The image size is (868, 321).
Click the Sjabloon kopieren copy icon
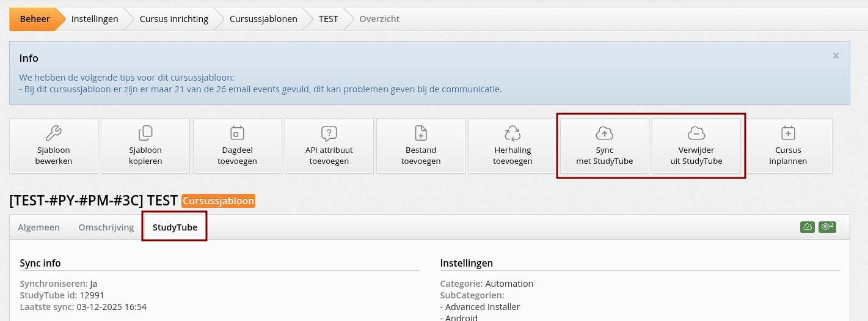pos(145,133)
